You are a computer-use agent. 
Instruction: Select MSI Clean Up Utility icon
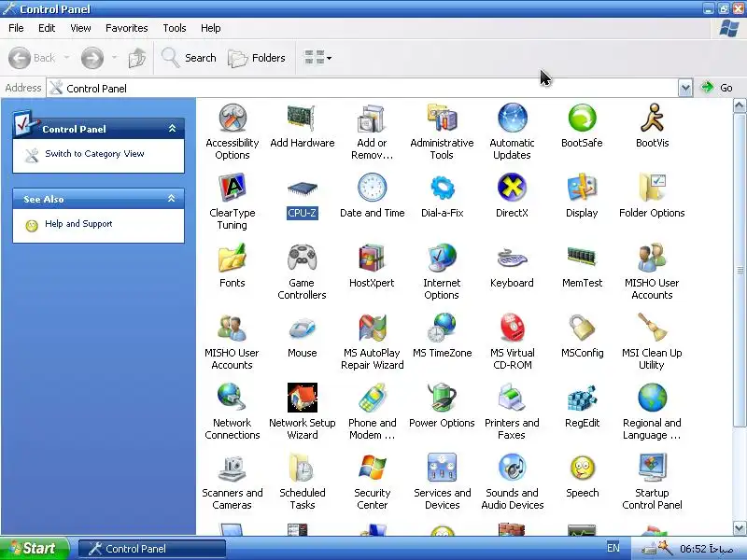click(x=652, y=328)
